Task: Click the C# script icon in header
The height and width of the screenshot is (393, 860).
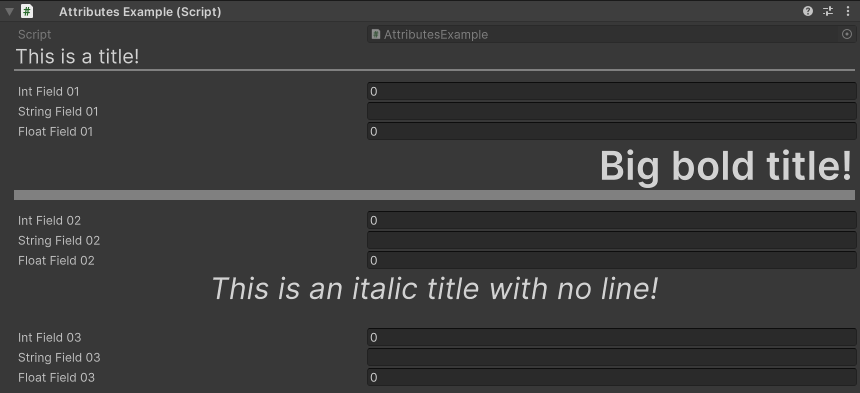Action: coord(26,11)
